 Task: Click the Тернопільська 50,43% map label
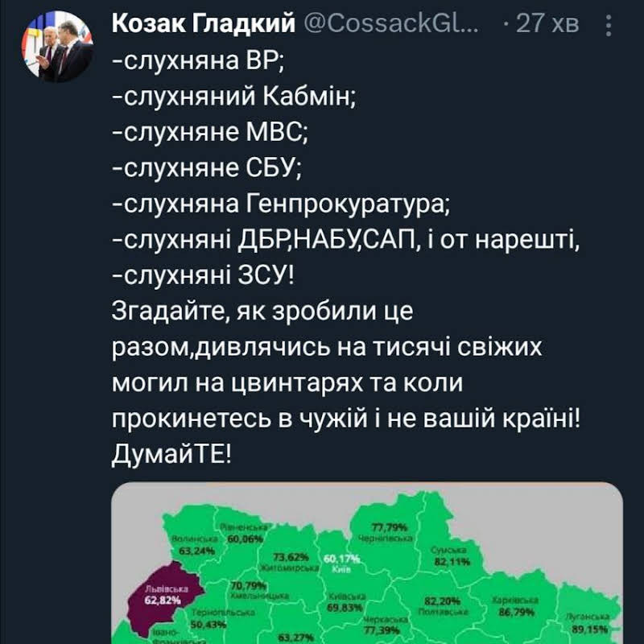tap(210, 617)
